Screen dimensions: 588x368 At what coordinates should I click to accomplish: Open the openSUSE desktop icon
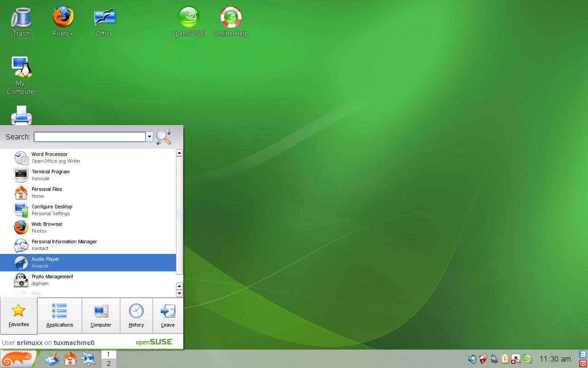click(x=188, y=22)
